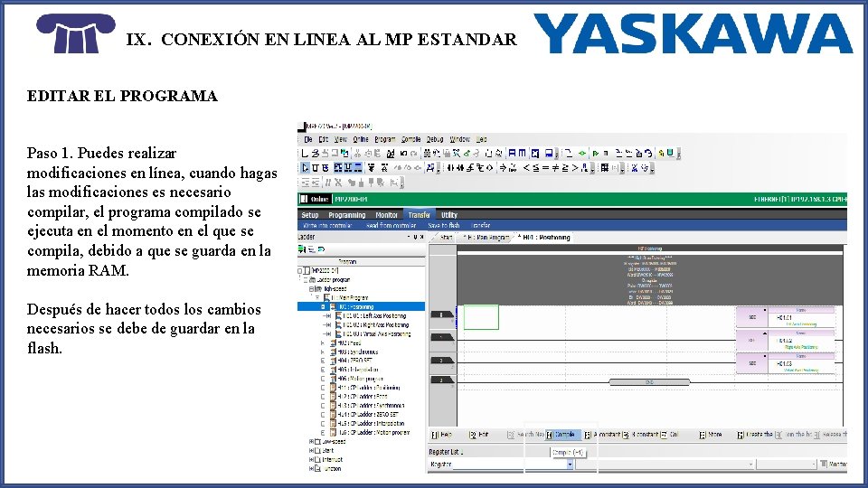Click Read from controller
Image resolution: width=868 pixels, height=488 pixels.
tap(391, 226)
